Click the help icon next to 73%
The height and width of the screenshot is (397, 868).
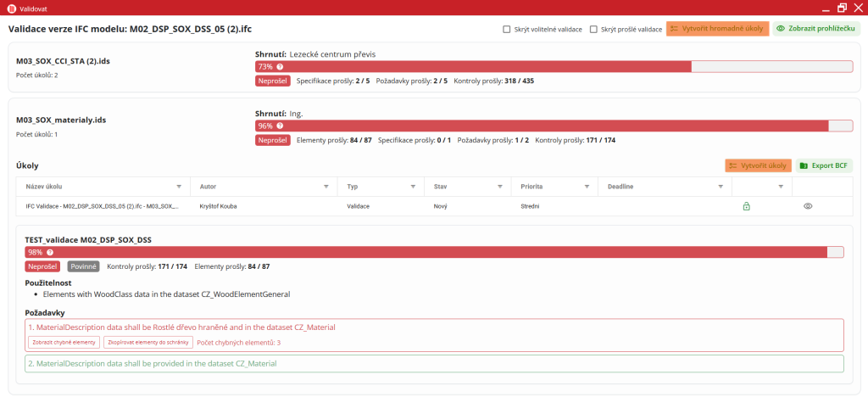click(x=280, y=66)
